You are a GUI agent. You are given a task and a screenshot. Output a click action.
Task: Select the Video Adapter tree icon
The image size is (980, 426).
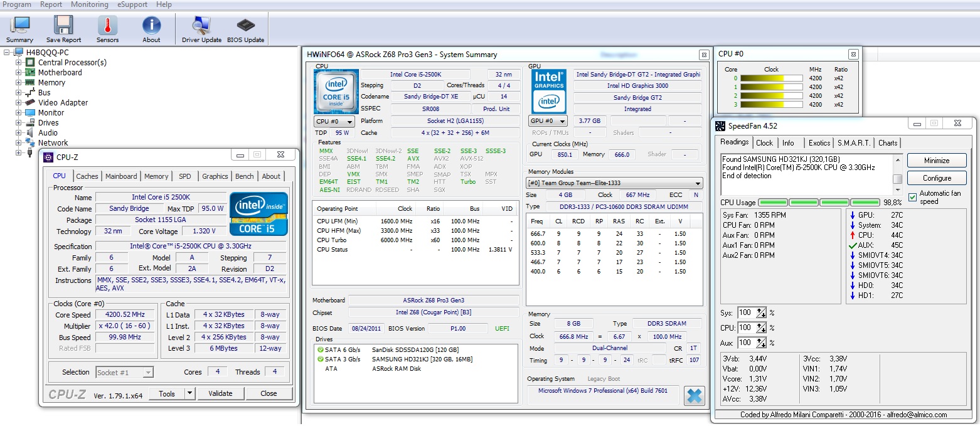[29, 102]
